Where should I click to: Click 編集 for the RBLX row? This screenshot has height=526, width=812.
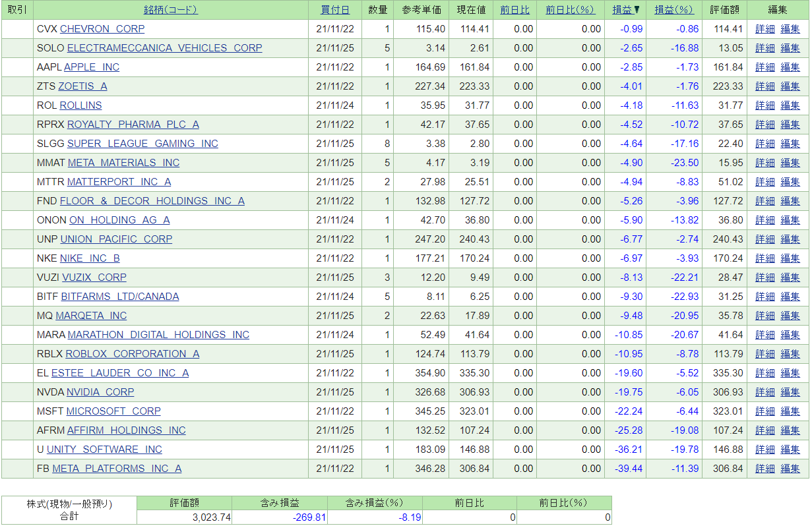790,354
